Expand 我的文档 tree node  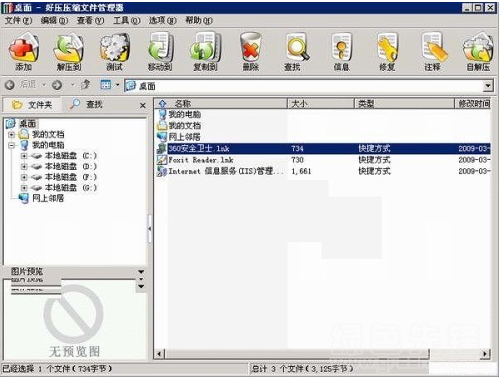click(12, 135)
